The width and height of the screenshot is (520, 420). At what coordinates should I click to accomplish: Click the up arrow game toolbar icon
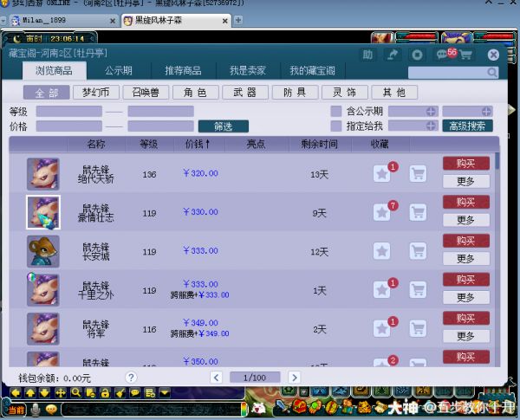(30, 393)
